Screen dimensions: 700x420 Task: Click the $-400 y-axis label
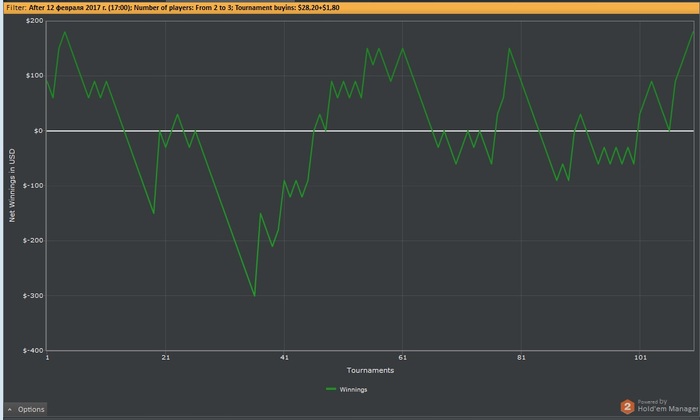[33, 350]
